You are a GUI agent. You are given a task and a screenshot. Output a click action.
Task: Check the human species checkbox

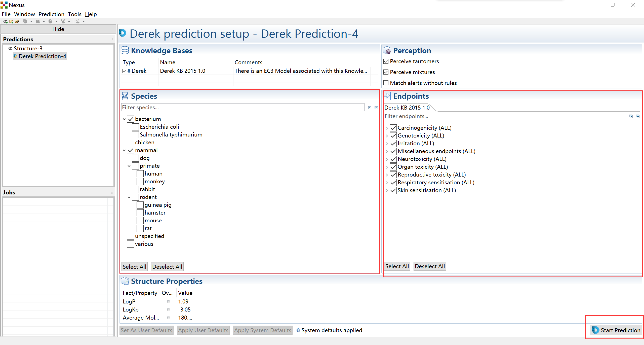tap(140, 174)
